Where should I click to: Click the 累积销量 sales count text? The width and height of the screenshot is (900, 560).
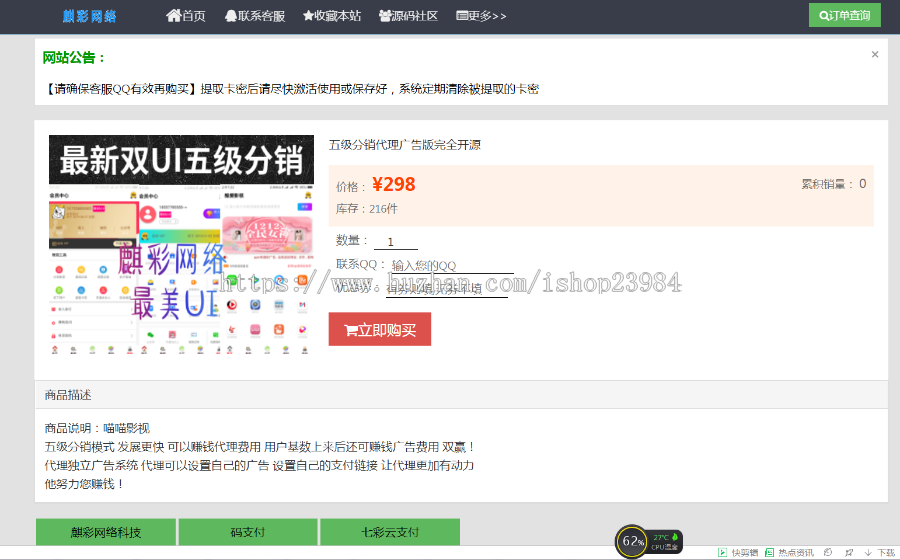[834, 184]
